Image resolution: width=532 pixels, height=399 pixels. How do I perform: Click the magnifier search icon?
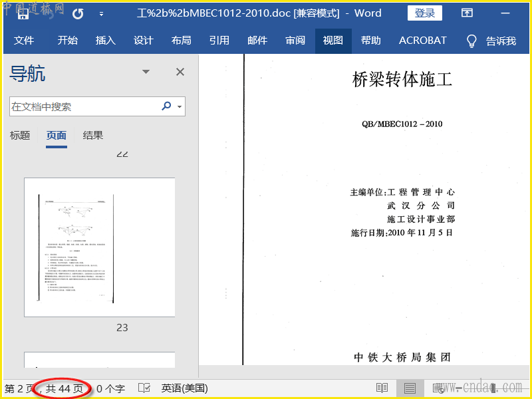tap(166, 106)
